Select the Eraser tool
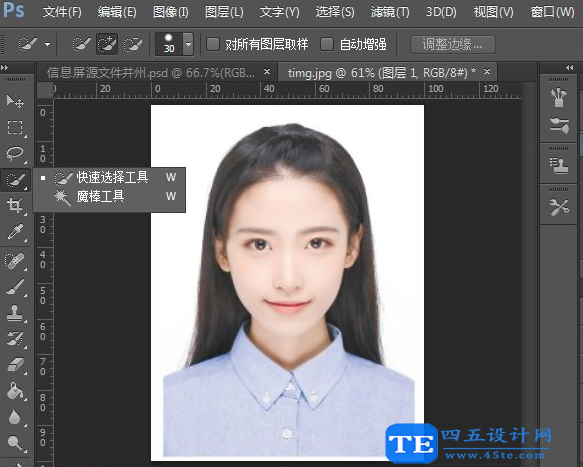 click(15, 365)
